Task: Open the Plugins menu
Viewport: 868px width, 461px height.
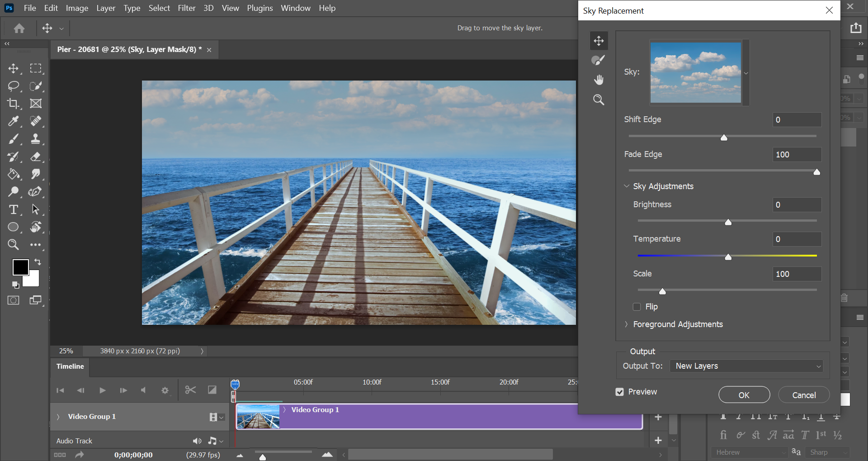Action: pos(259,8)
